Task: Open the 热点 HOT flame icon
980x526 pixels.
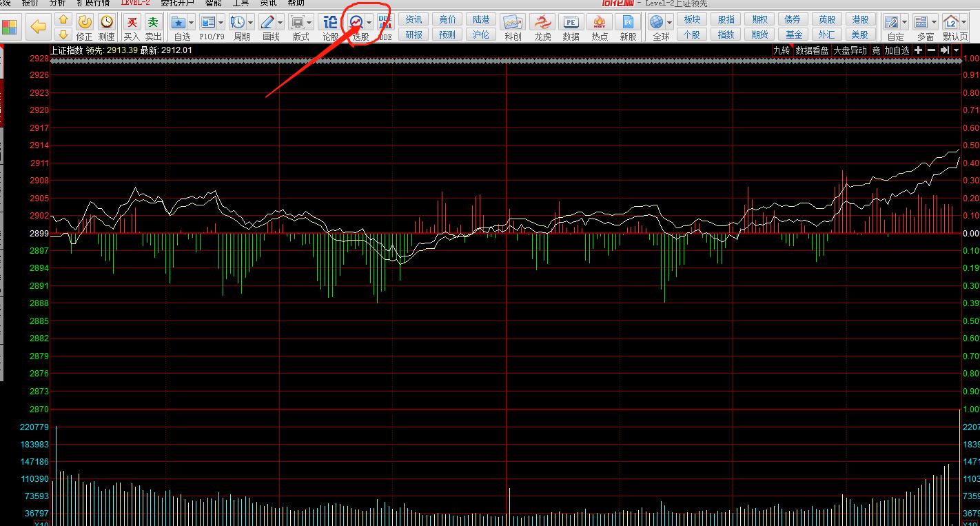Action: 600,22
